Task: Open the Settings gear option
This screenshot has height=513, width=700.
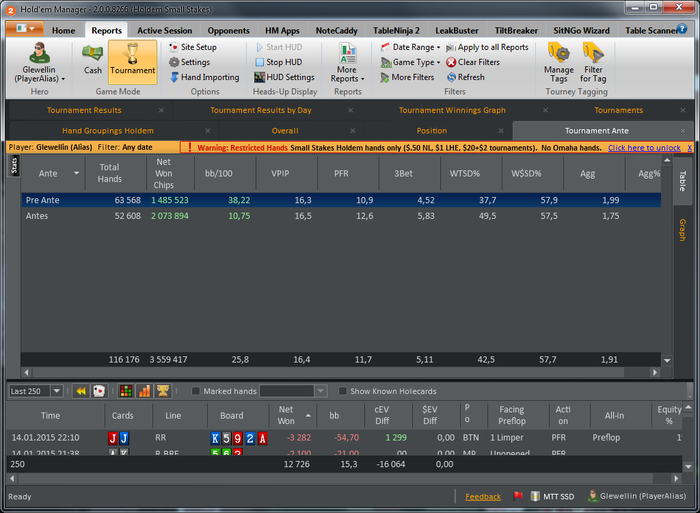Action: click(190, 62)
